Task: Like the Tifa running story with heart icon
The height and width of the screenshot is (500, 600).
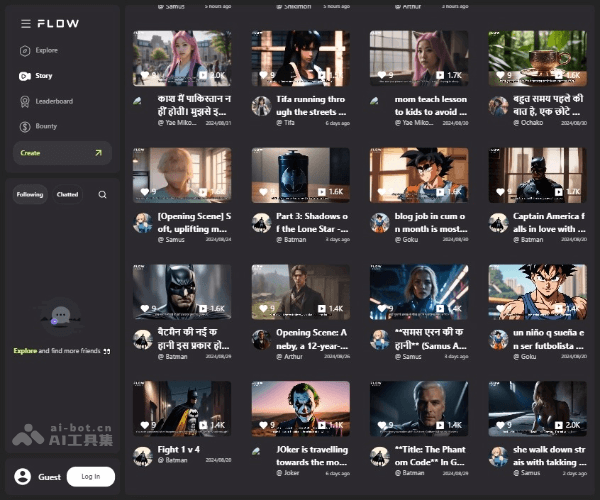Action: [264, 75]
